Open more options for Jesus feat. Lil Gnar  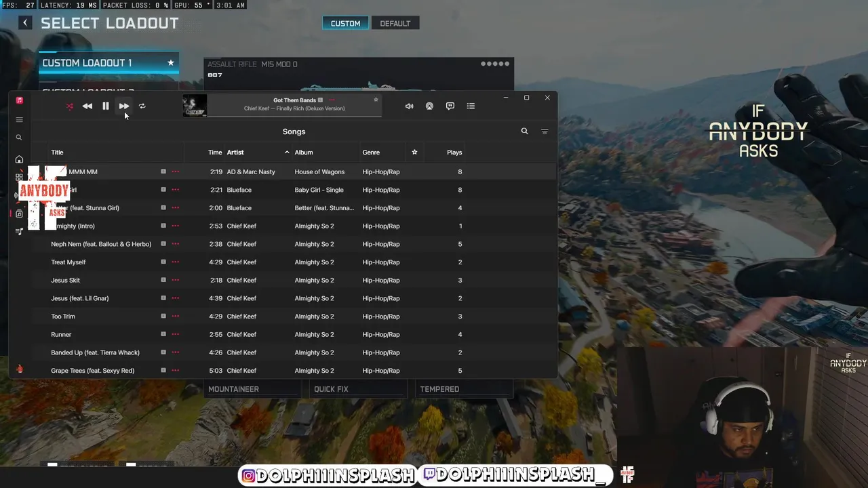[176, 298]
